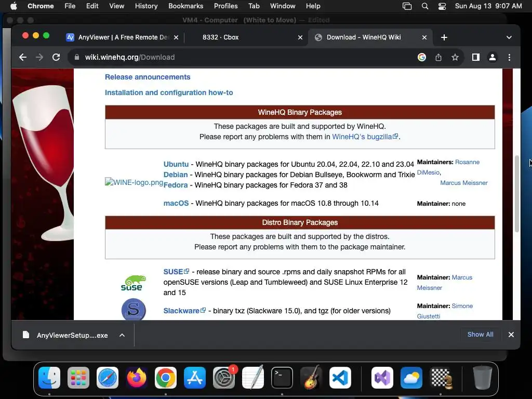
Task: Open the macOS packages link
Action: (x=176, y=203)
